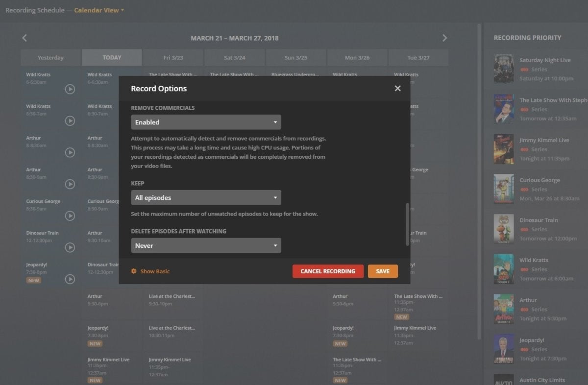
Task: Click the Record Options dialog scrollbar
Action: tap(407, 224)
